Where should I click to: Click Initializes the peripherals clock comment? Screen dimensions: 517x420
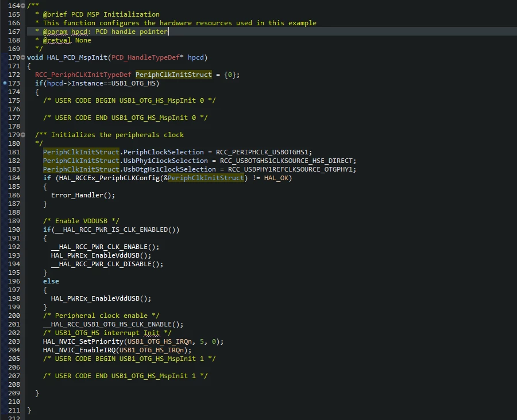tap(110, 135)
